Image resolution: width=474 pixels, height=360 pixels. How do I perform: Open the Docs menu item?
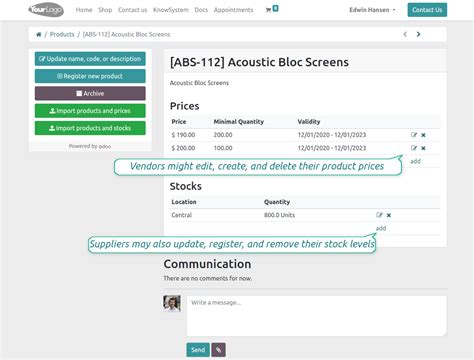pos(201,10)
